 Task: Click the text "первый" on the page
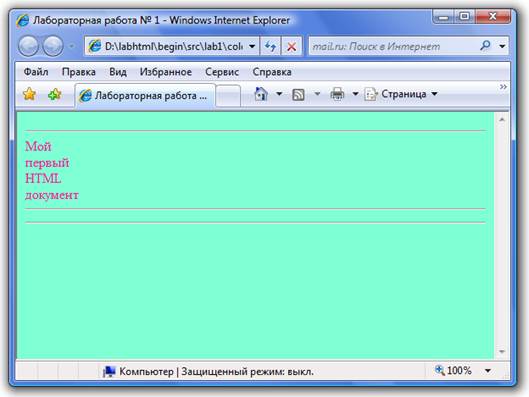(x=47, y=163)
